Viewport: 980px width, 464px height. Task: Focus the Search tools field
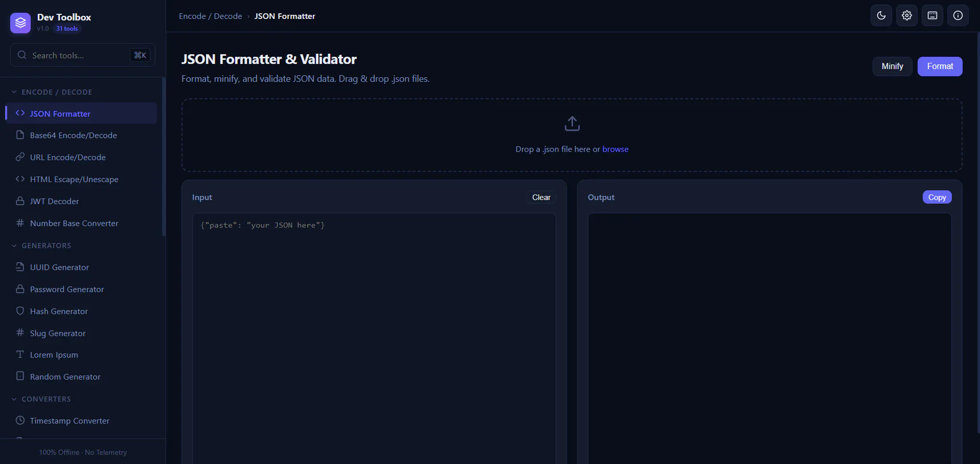(83, 55)
